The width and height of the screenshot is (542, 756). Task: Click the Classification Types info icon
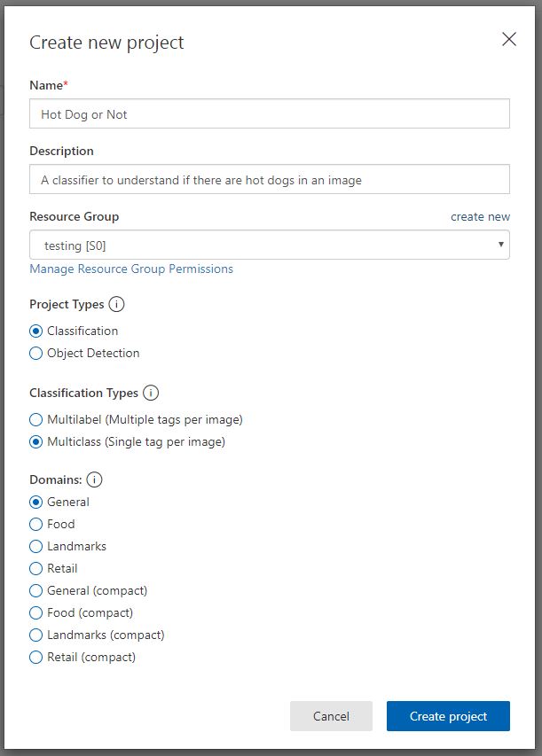[x=151, y=393]
